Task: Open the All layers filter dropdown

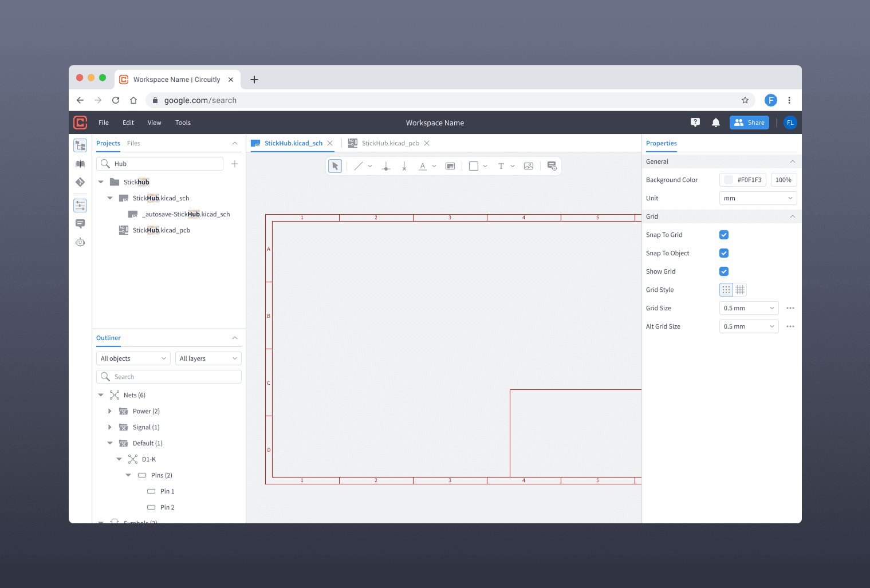Action: click(208, 358)
